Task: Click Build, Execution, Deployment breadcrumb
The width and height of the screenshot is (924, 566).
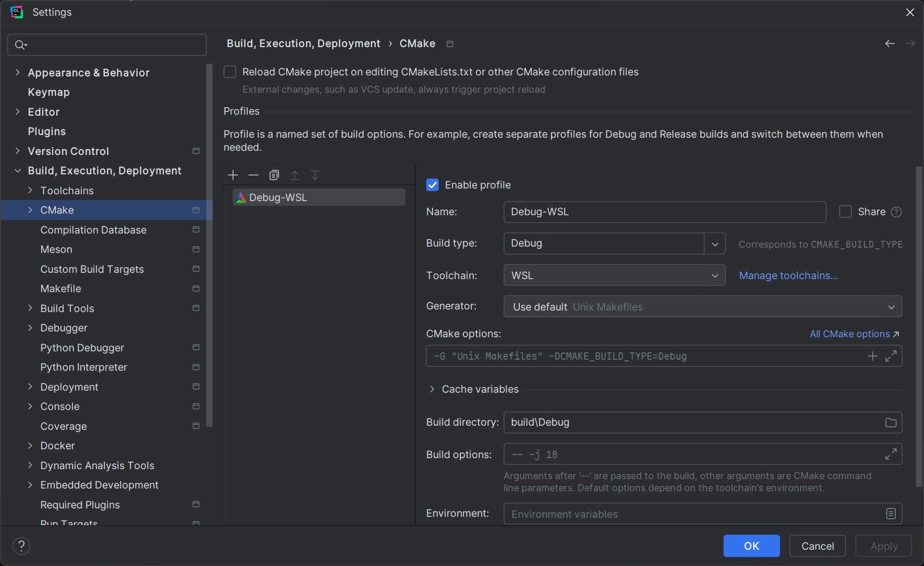Action: click(x=304, y=43)
